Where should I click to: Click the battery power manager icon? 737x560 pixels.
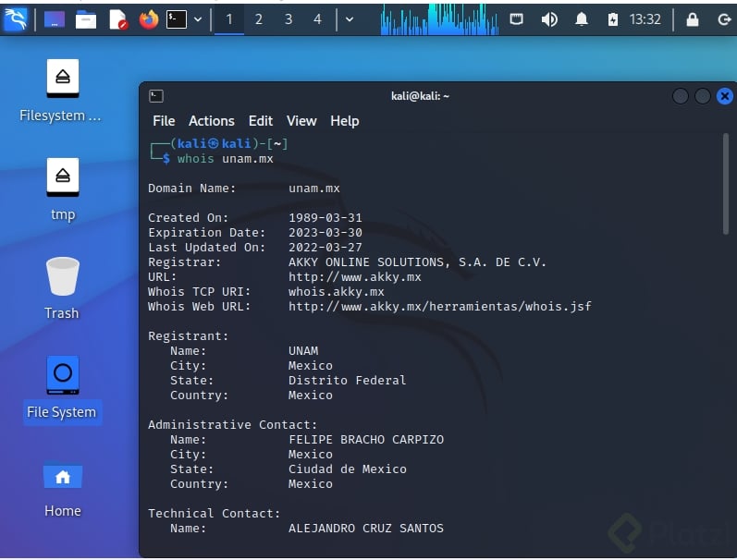click(613, 19)
